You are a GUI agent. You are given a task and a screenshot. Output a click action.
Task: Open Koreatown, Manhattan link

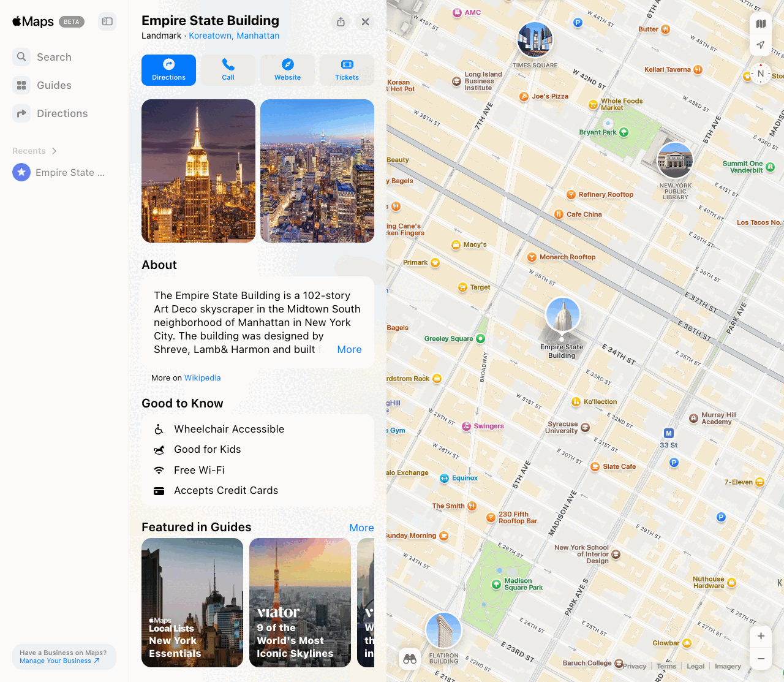pyautogui.click(x=234, y=36)
